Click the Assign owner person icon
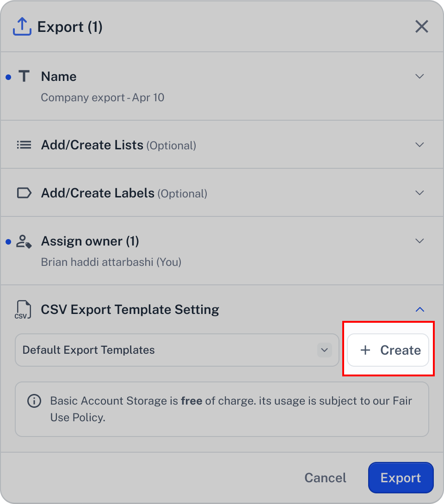444x504 pixels. [x=24, y=241]
